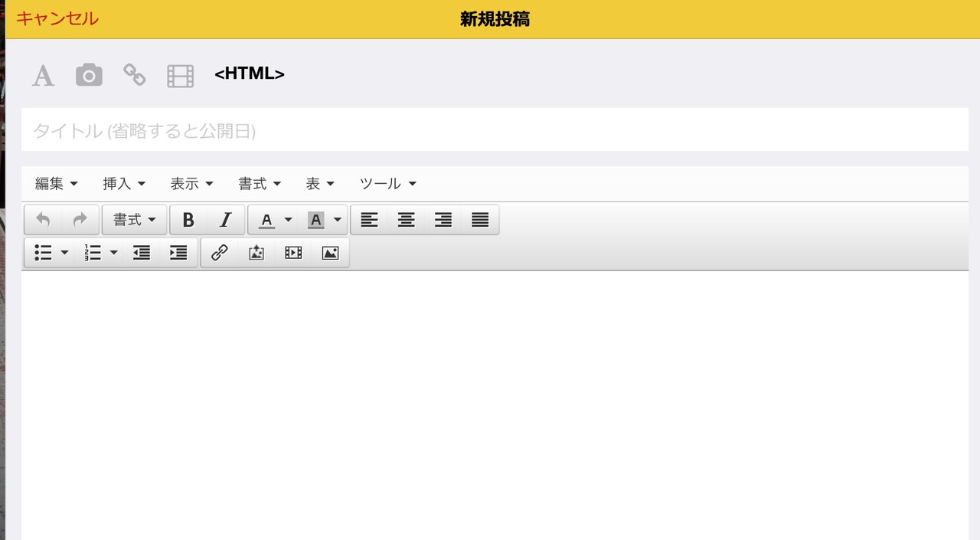Click the film strip icon beside HTML

click(180, 75)
